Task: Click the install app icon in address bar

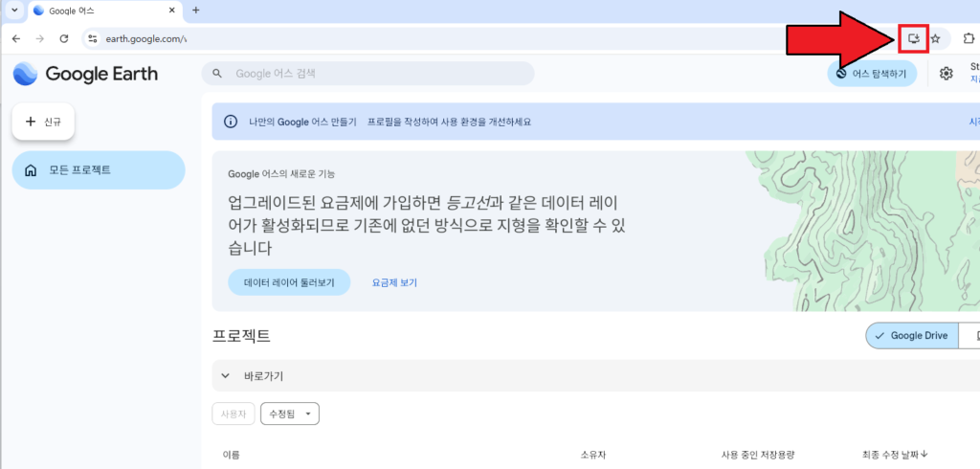Action: coord(914,38)
